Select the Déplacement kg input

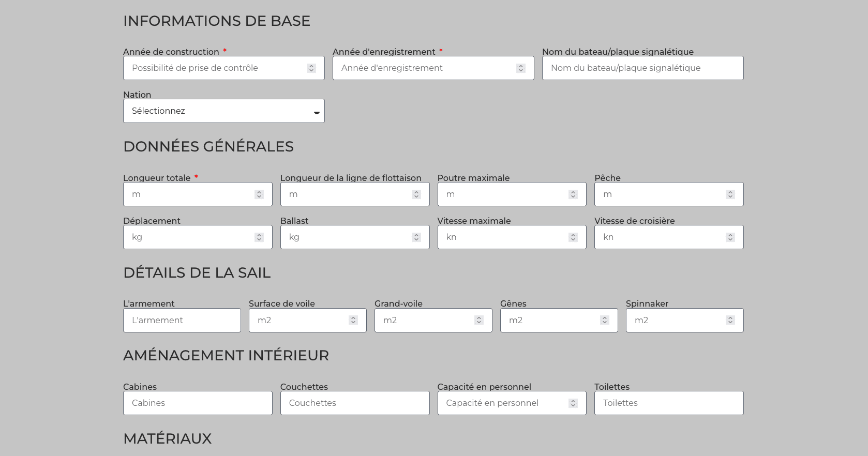point(198,237)
